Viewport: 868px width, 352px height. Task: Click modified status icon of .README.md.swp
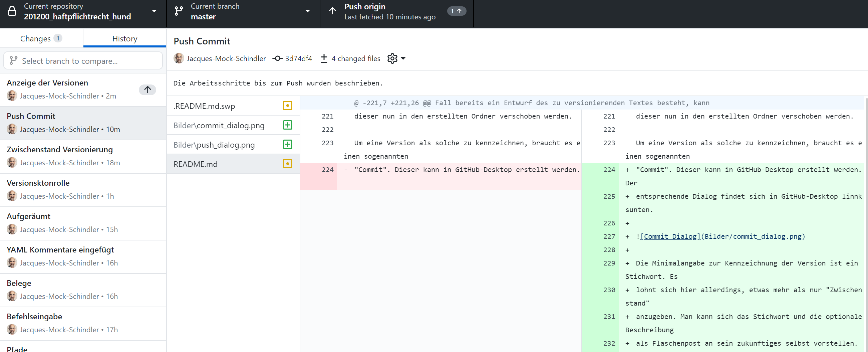click(287, 106)
